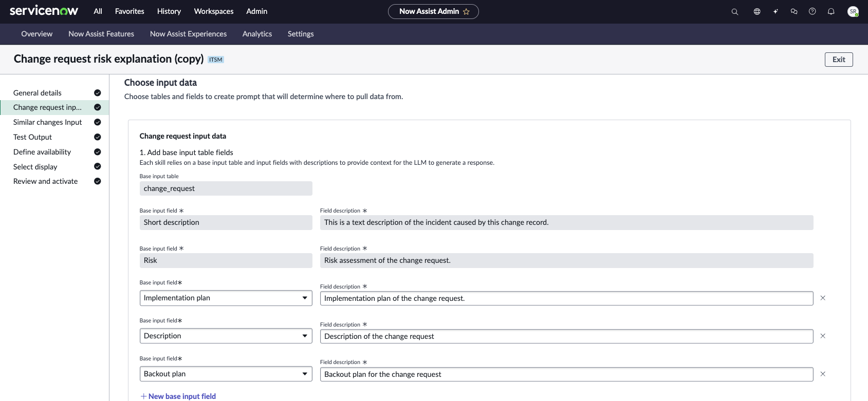Viewport: 868px width, 401px height.
Task: Switch to the Analytics tab
Action: tap(257, 34)
